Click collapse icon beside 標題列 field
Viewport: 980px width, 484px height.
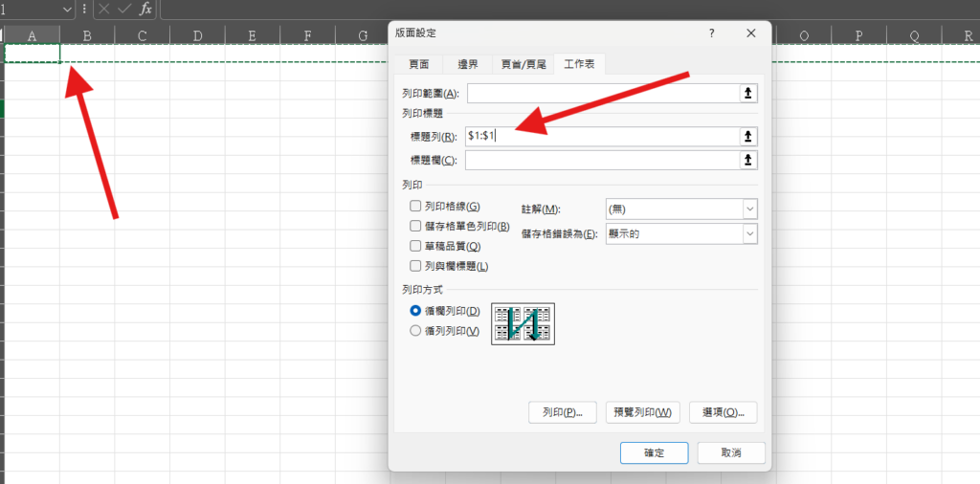(748, 136)
